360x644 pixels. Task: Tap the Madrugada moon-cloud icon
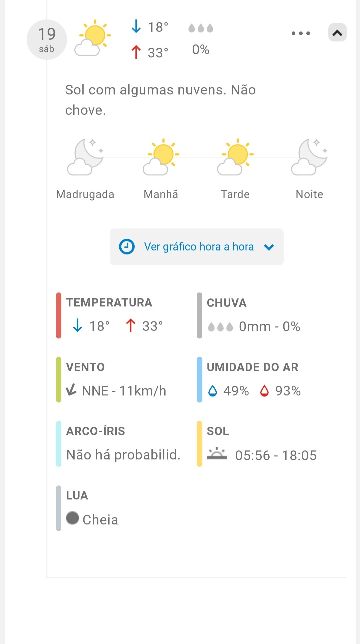[85, 157]
